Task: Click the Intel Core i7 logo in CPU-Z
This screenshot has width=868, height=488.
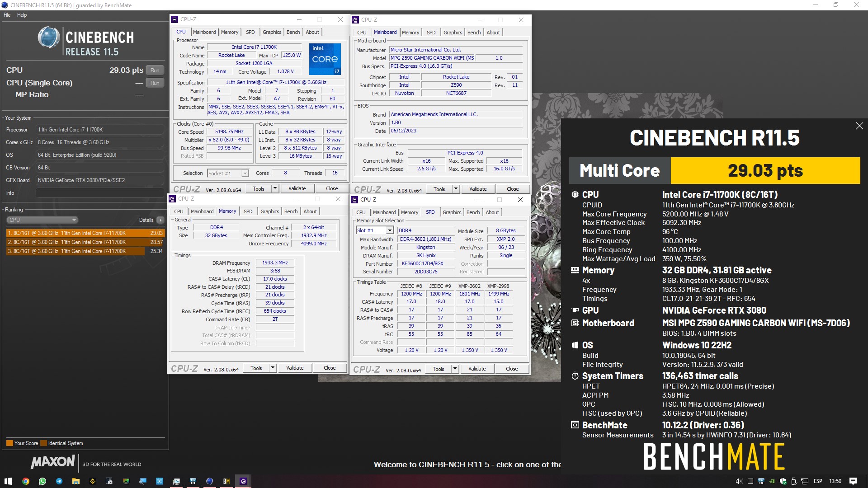Action: (325, 59)
